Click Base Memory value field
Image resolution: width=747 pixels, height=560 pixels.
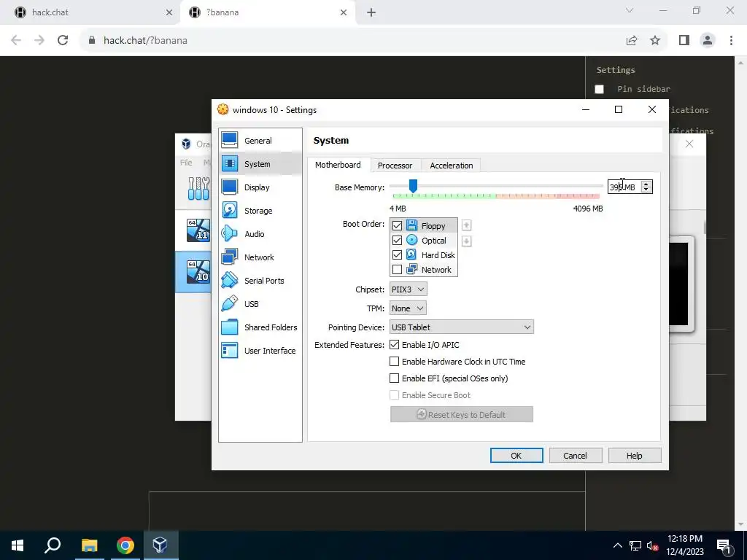tap(624, 187)
